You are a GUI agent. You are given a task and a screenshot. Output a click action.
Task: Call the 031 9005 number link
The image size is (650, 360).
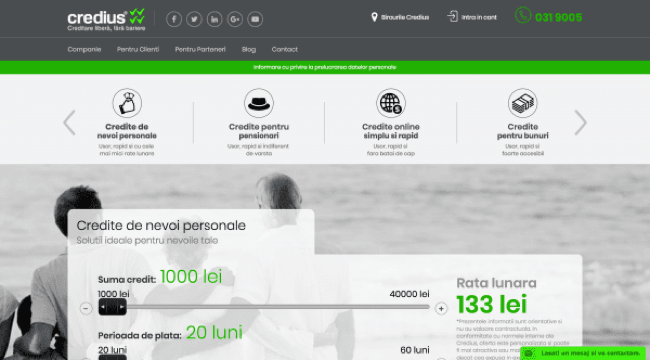point(558,17)
